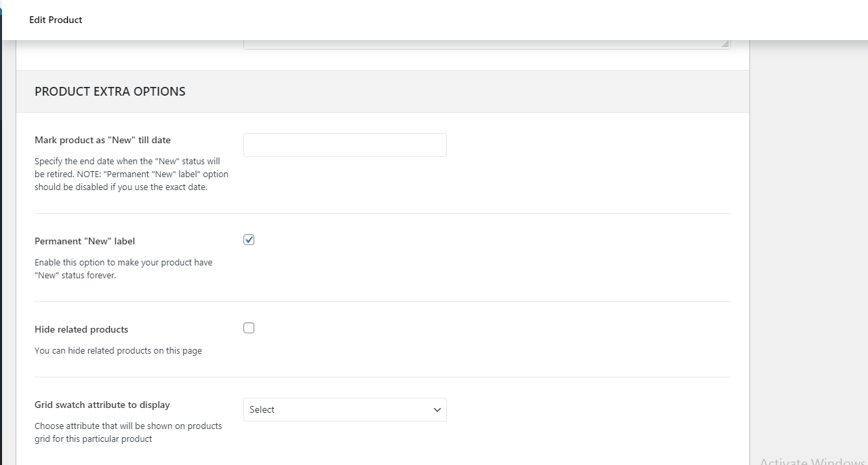Image resolution: width=868 pixels, height=465 pixels.
Task: Click the Permanent "New" label text
Action: (85, 241)
